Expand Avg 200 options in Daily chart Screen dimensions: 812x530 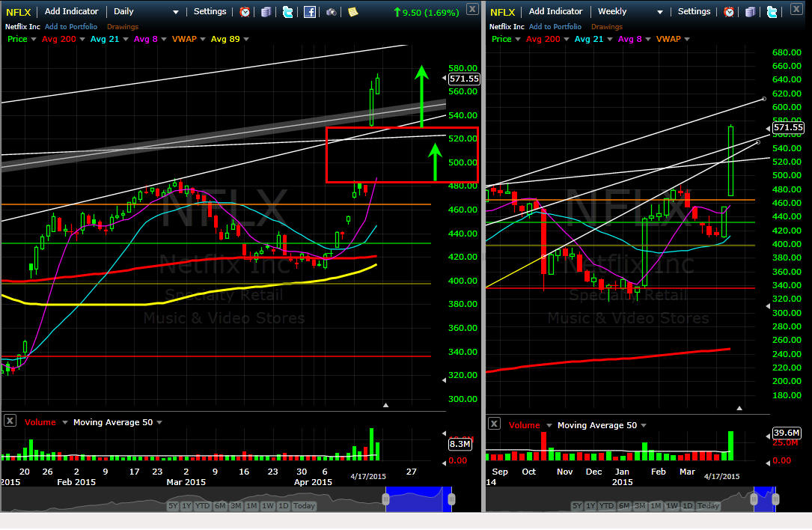coord(82,40)
